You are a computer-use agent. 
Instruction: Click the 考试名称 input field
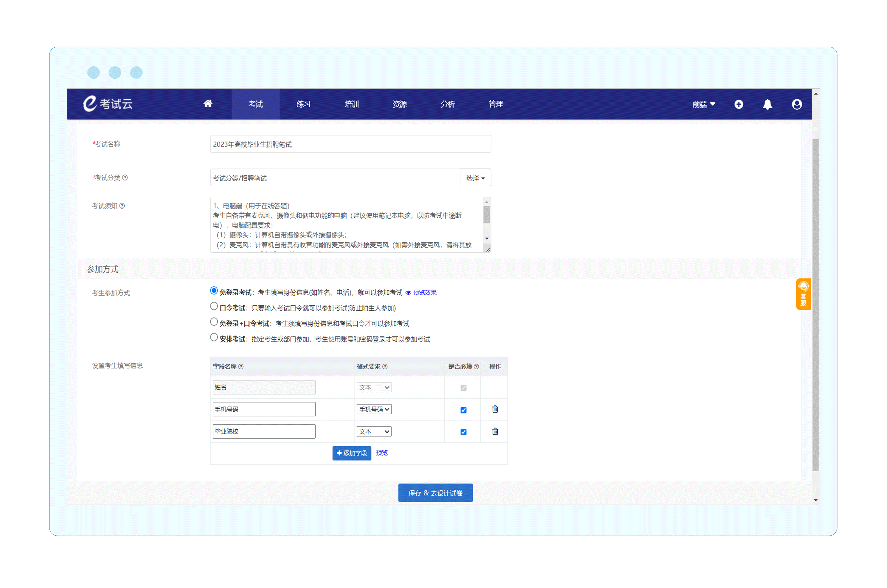click(350, 144)
